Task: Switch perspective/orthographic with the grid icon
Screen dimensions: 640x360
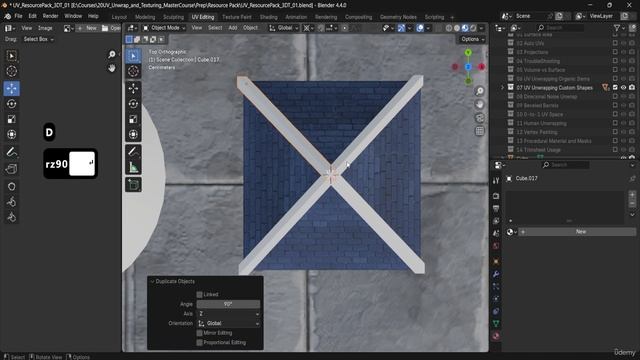Action: (x=480, y=131)
